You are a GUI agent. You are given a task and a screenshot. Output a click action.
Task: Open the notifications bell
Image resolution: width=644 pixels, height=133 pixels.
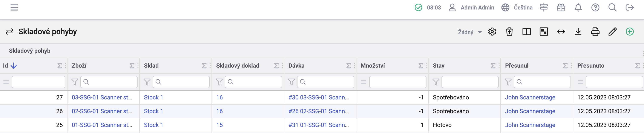[x=578, y=8]
